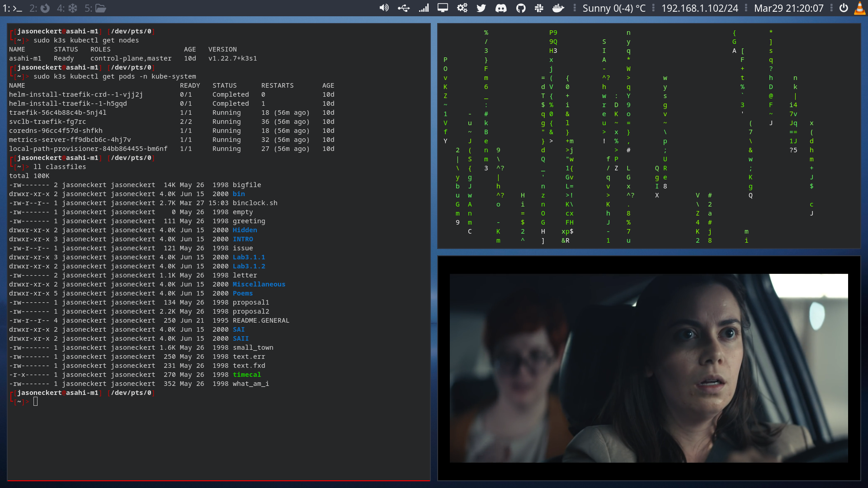The width and height of the screenshot is (868, 488).
Task: Click the 'greeting' file name
Action: pos(249,221)
